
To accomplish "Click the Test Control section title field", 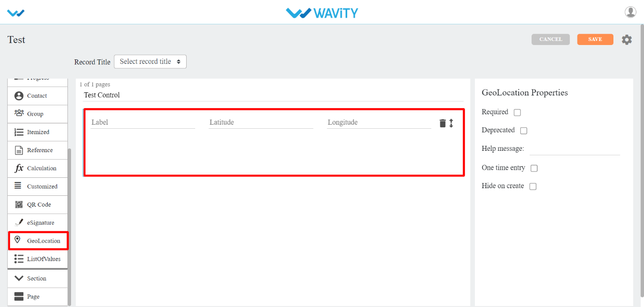I will tap(273, 95).
